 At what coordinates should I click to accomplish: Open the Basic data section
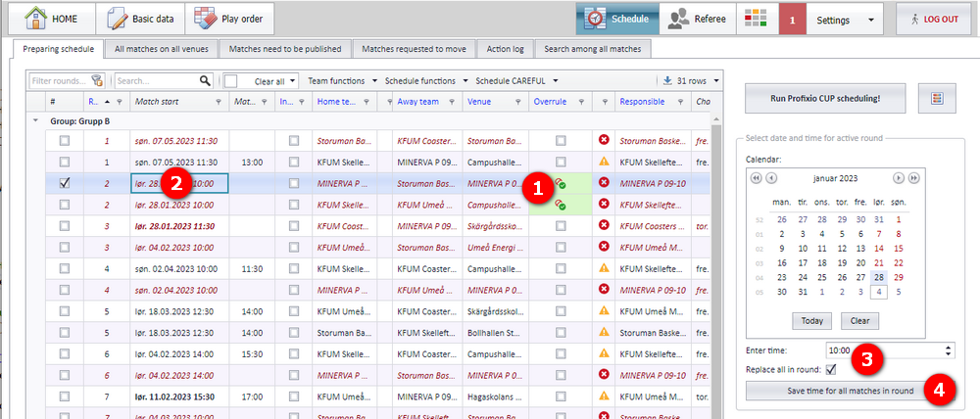pos(140,19)
